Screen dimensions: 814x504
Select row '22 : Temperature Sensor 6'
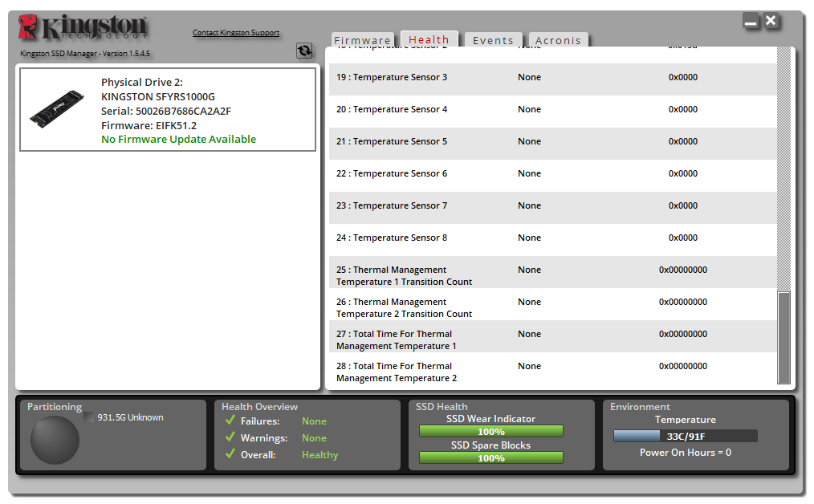click(553, 174)
